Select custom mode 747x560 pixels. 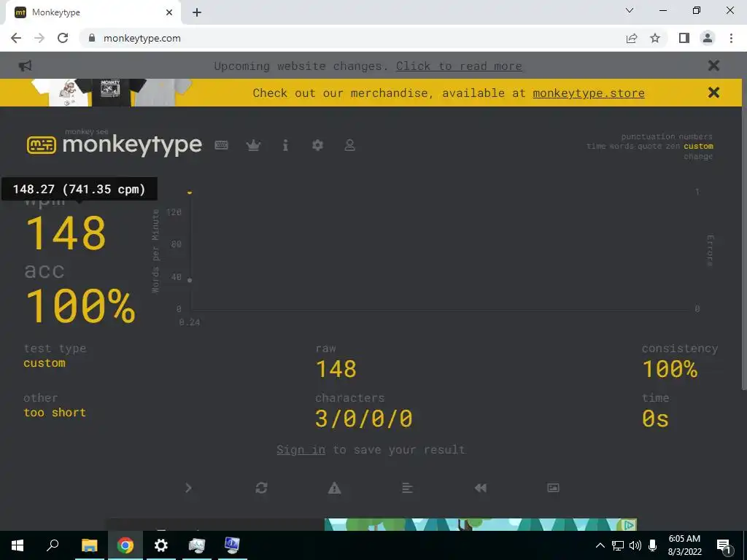pyautogui.click(x=698, y=146)
